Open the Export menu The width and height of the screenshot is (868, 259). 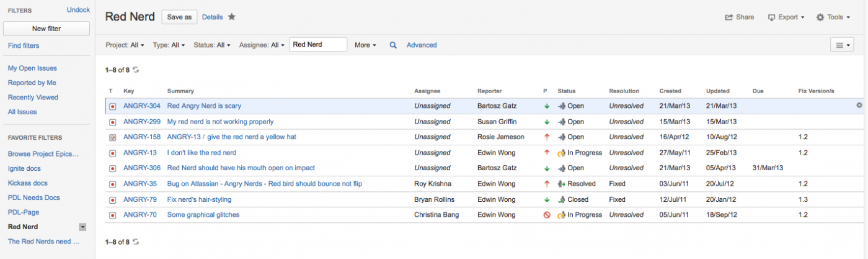(786, 17)
